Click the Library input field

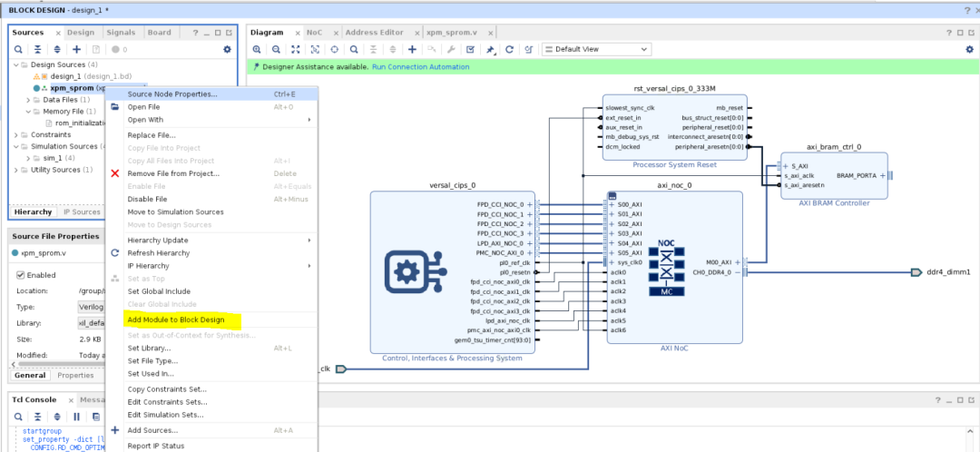pyautogui.click(x=90, y=323)
